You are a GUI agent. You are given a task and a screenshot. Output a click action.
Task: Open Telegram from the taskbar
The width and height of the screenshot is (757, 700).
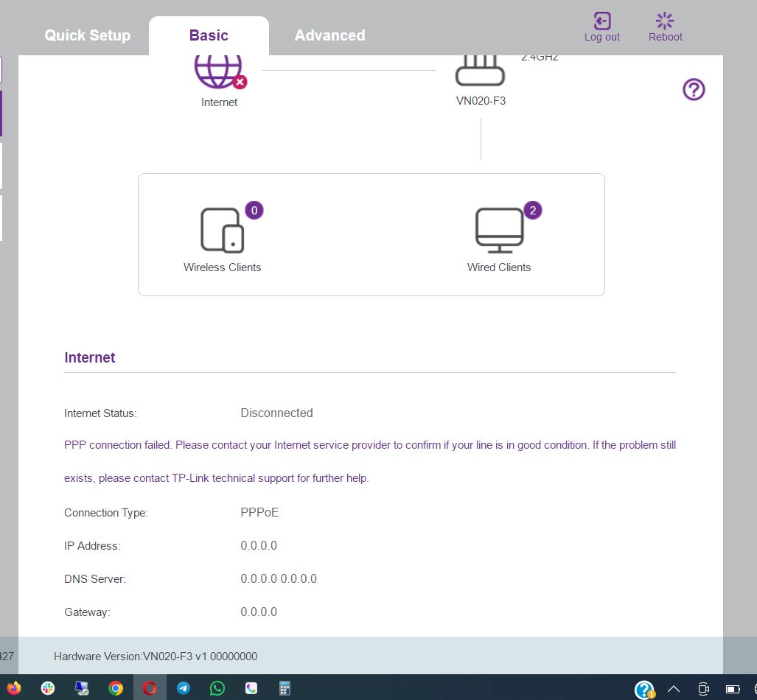click(x=184, y=688)
